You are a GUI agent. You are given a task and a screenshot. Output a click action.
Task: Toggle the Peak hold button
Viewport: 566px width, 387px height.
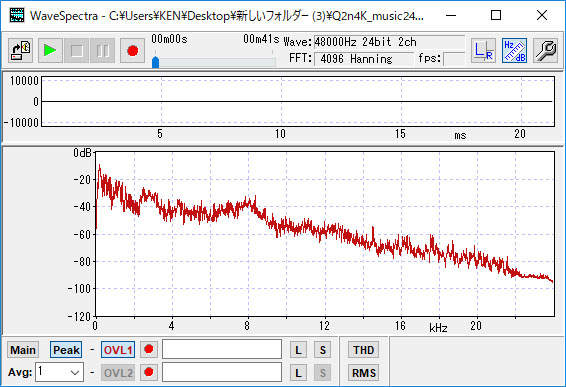[x=66, y=350]
